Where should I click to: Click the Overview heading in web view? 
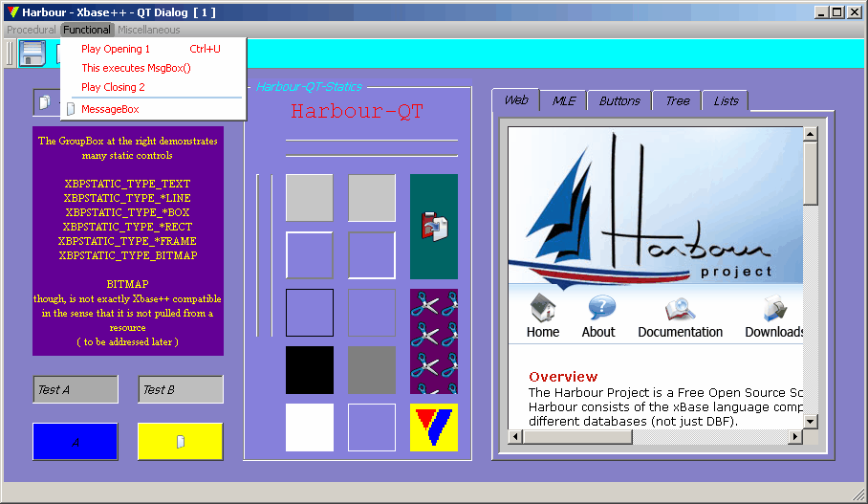pyautogui.click(x=563, y=377)
